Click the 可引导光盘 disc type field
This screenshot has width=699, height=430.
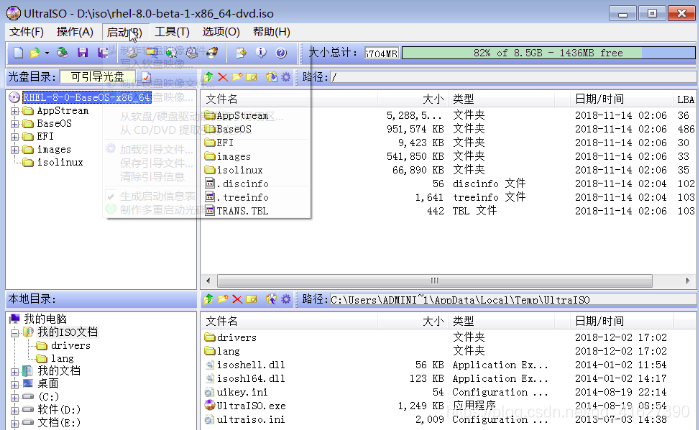coord(98,77)
